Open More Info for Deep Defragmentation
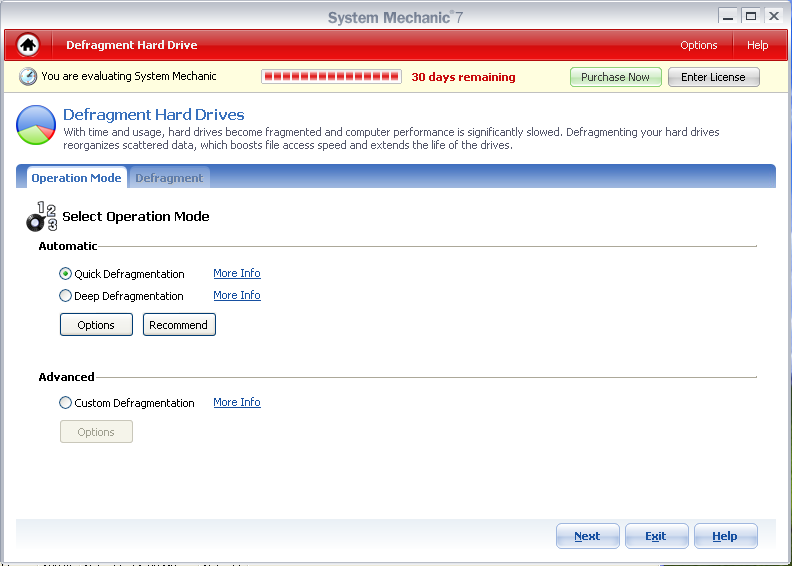Image resolution: width=792 pixels, height=566 pixels. (237, 295)
